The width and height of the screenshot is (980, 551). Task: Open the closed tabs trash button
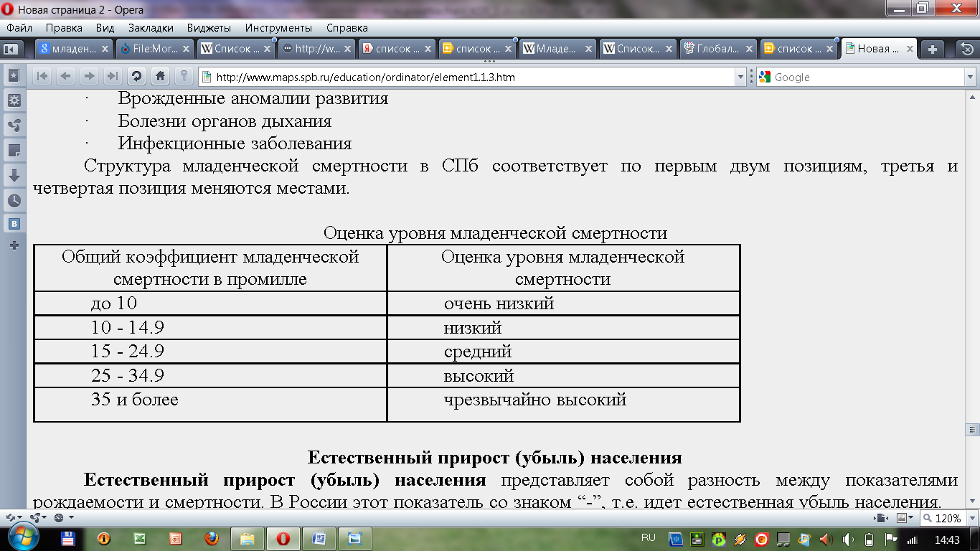(966, 49)
